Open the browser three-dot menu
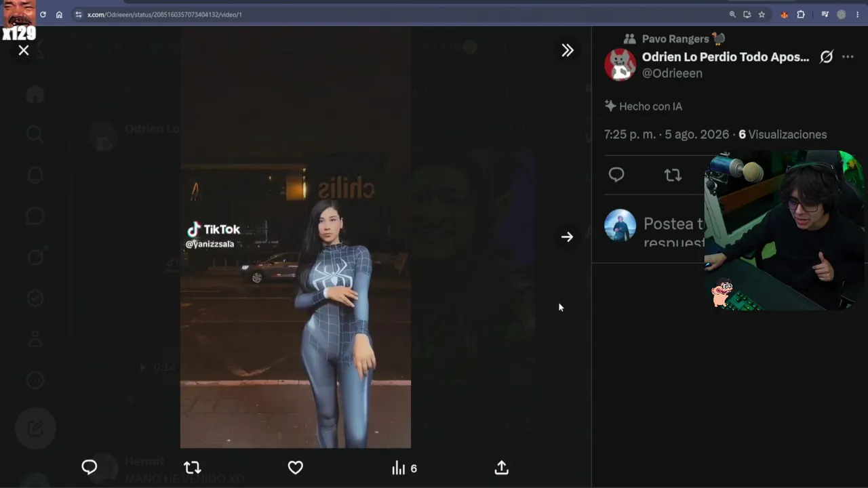This screenshot has width=868, height=488. 857,14
